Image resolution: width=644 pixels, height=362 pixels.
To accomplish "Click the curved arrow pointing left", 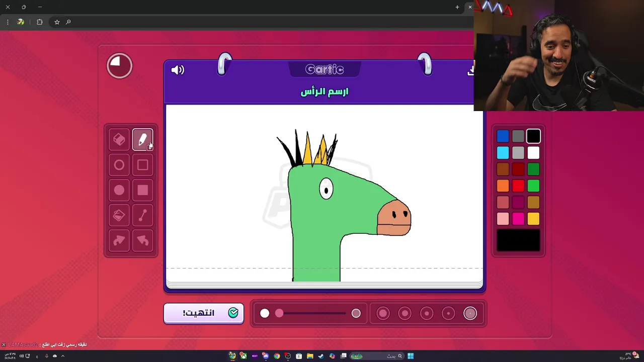I will (143, 240).
